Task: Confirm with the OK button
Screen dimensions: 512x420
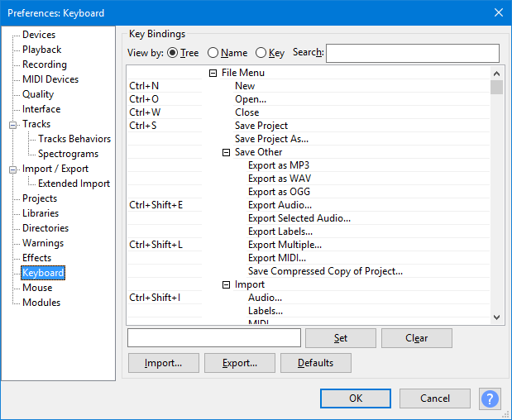Action: point(356,399)
